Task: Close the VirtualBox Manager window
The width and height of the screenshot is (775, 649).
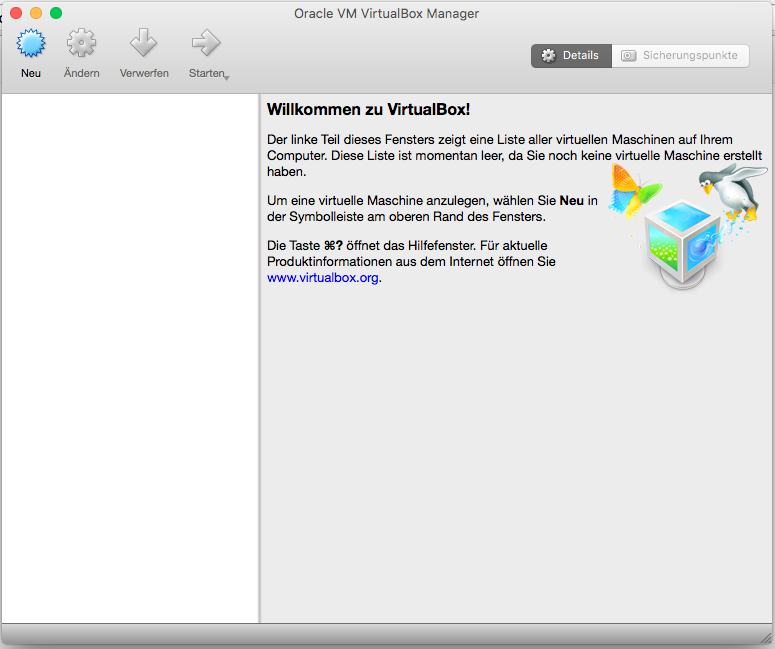Action: coord(16,13)
